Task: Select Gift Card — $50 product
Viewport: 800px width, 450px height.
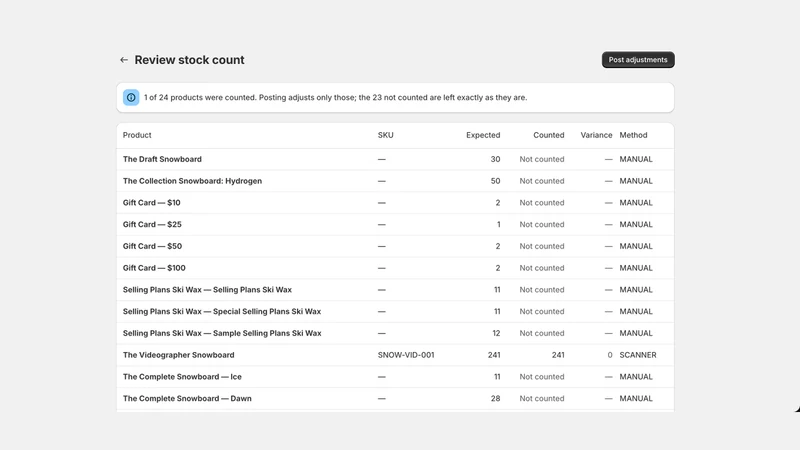Action: pyautogui.click(x=152, y=246)
